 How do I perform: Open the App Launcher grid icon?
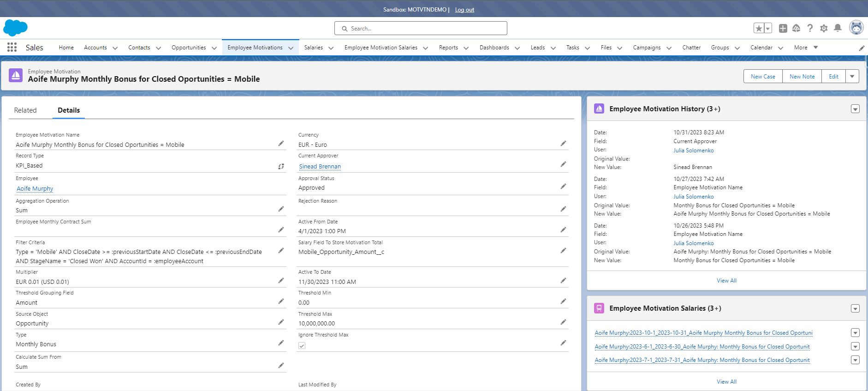[12, 47]
